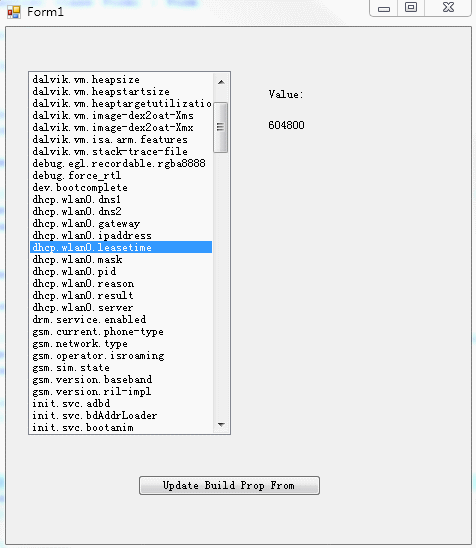
Task: Select dhcp.wlan0.pid entry
Action: [121, 272]
